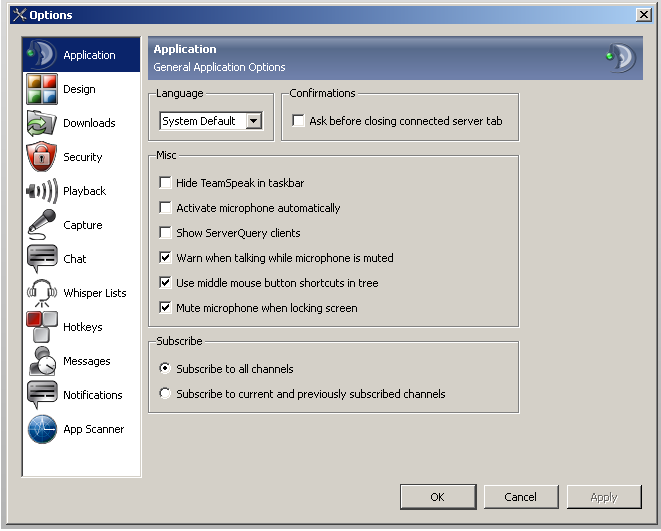The width and height of the screenshot is (661, 531).
Task: Open the Notifications section label
Action: click(x=93, y=395)
